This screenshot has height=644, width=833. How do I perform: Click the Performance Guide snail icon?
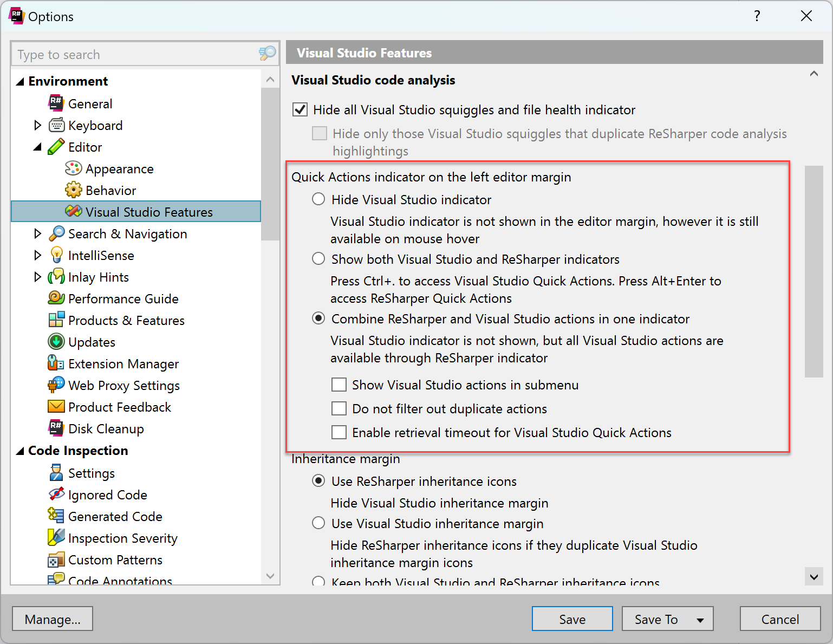click(56, 298)
